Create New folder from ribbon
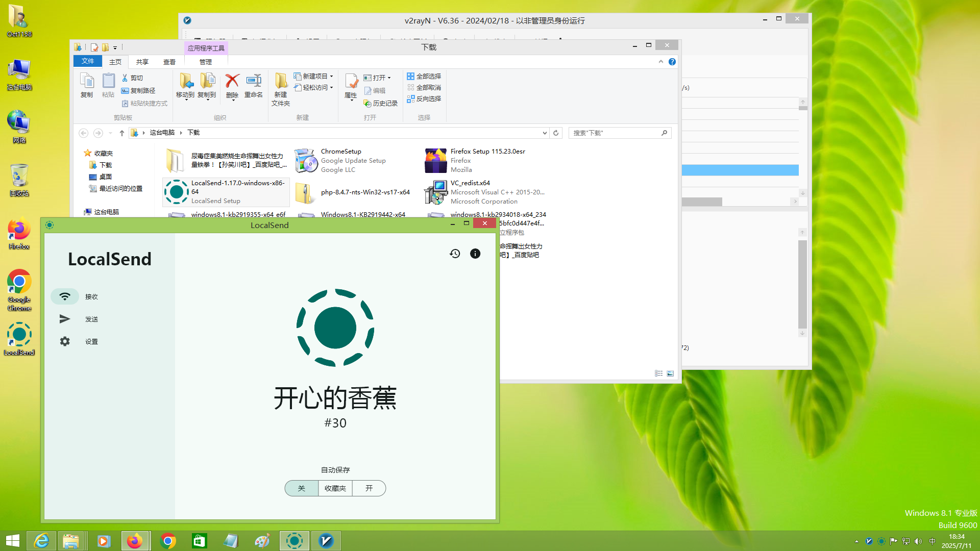This screenshot has height=551, width=980. click(x=281, y=89)
